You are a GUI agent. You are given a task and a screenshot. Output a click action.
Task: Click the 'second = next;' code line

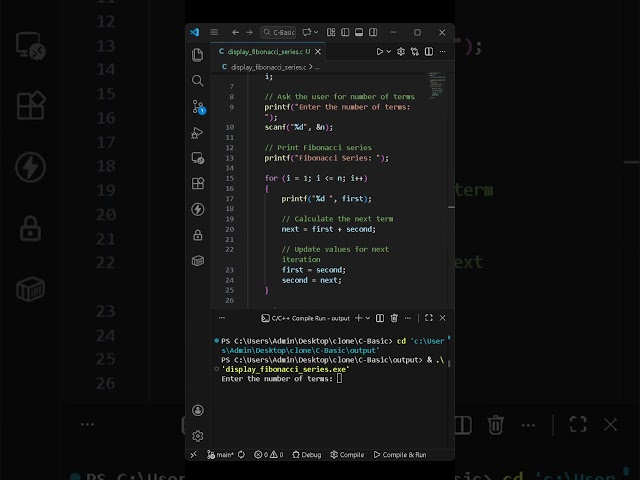pyautogui.click(x=311, y=280)
